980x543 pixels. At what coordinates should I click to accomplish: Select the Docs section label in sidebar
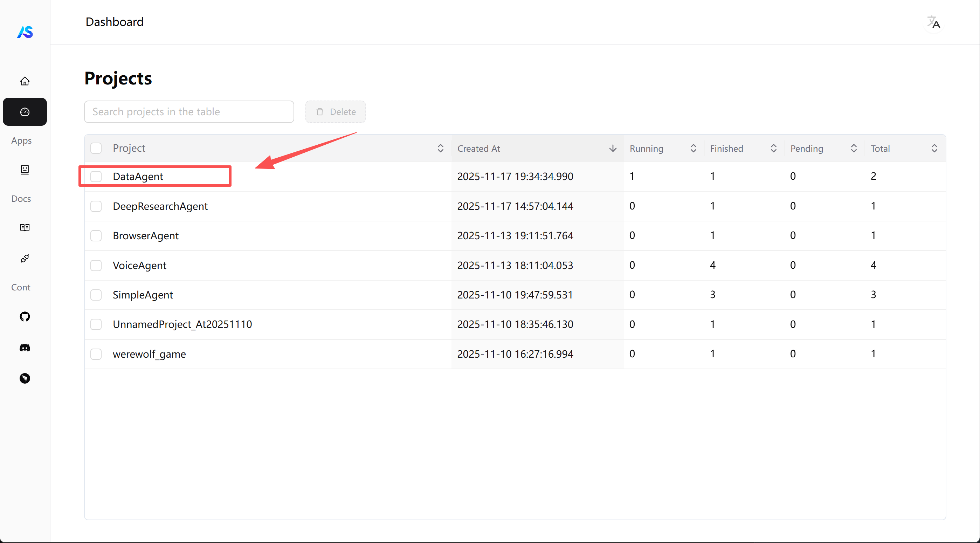pyautogui.click(x=21, y=199)
